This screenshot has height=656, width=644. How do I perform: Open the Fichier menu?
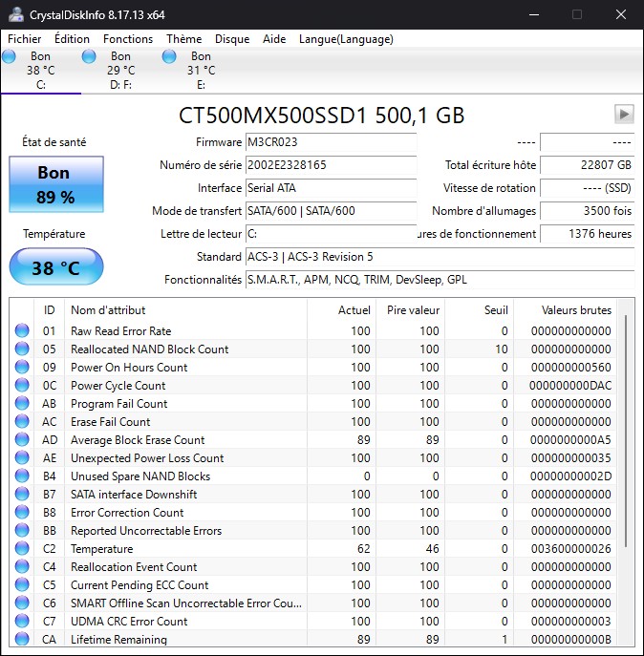(24, 39)
